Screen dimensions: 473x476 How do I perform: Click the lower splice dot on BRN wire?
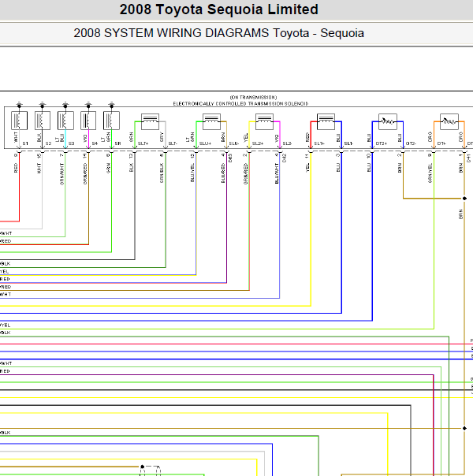coord(464,429)
